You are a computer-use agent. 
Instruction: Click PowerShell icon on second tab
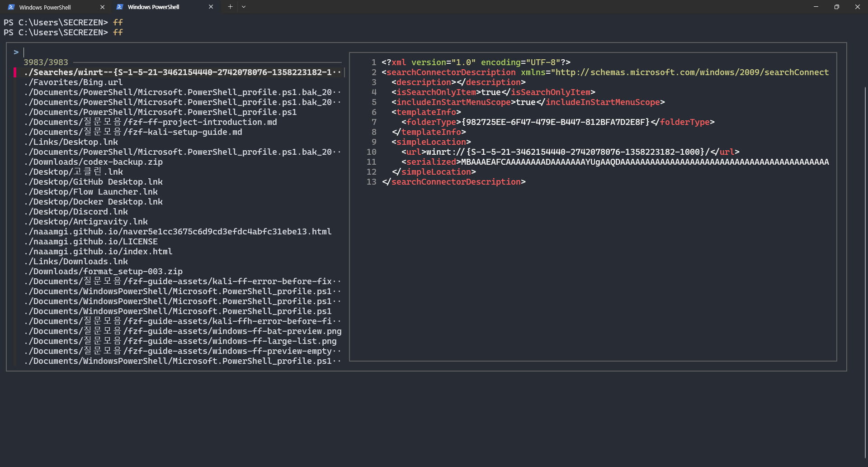pyautogui.click(x=120, y=7)
